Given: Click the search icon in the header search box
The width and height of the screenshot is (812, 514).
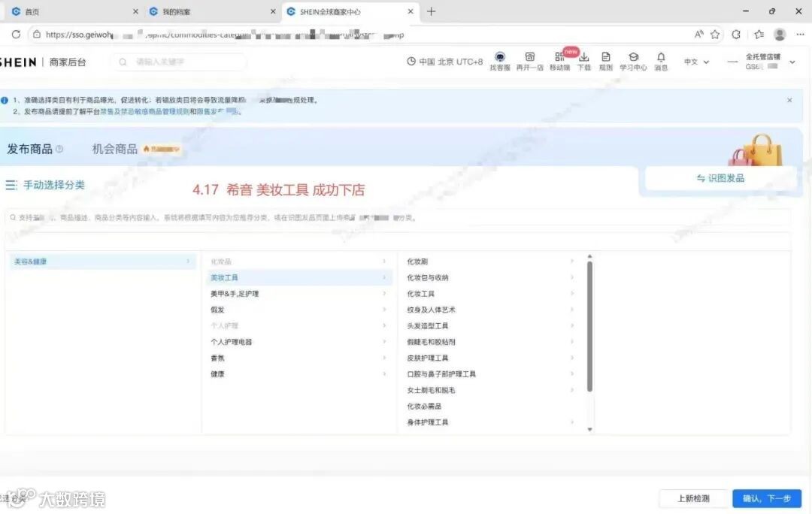Looking at the screenshot, I should point(123,62).
